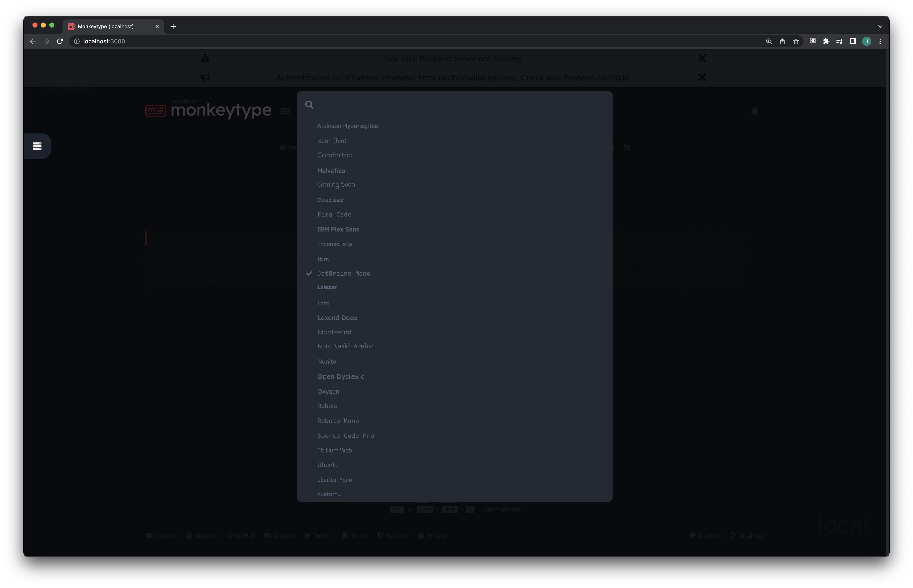Open the notifications bell
The width and height of the screenshot is (913, 588).
[x=754, y=111]
